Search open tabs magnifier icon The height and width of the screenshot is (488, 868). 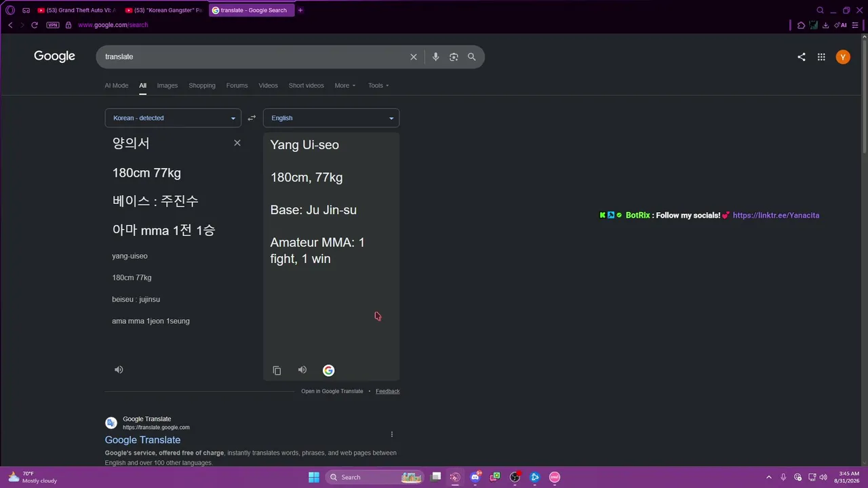820,10
